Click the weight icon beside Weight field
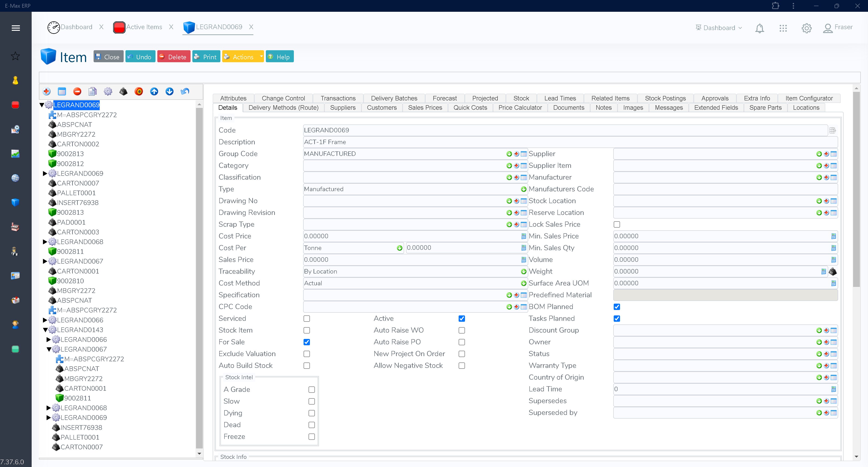 tap(833, 272)
